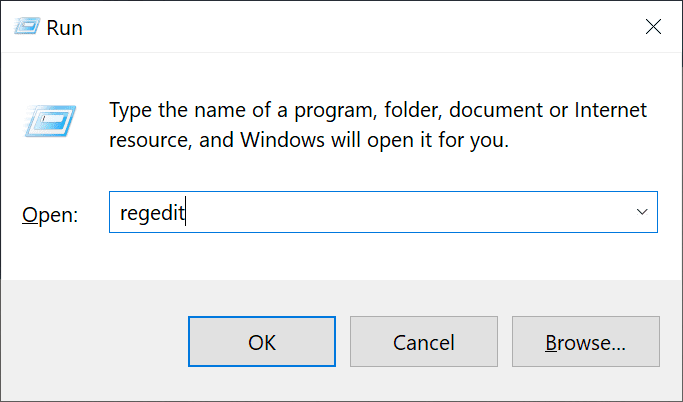The width and height of the screenshot is (683, 402).
Task: Click inside the Open text field
Action: click(x=383, y=212)
